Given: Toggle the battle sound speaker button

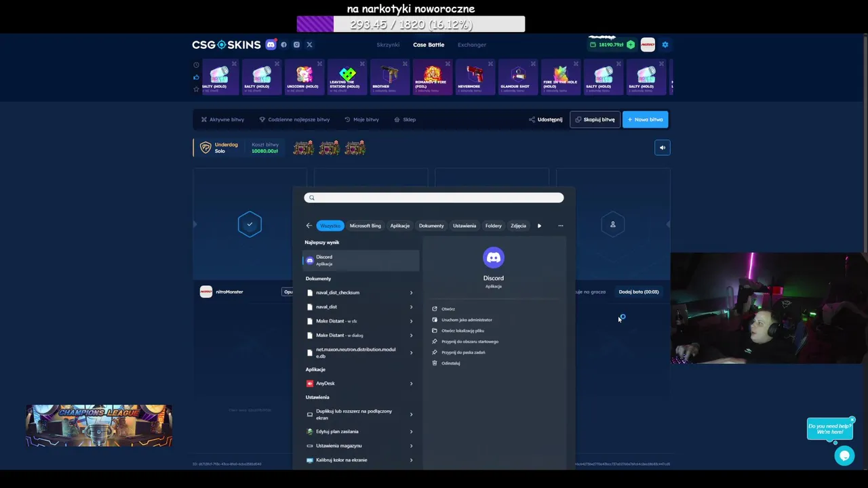Looking at the screenshot, I should coord(663,148).
